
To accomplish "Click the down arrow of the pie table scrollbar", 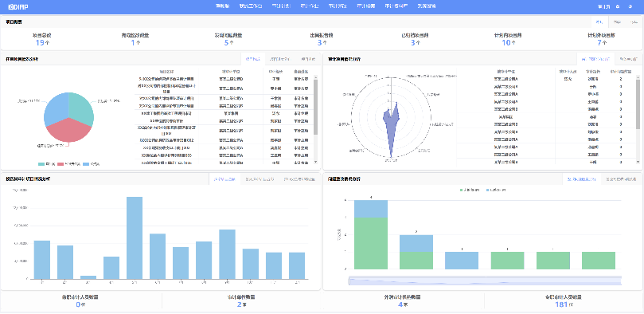I will coord(315,162).
